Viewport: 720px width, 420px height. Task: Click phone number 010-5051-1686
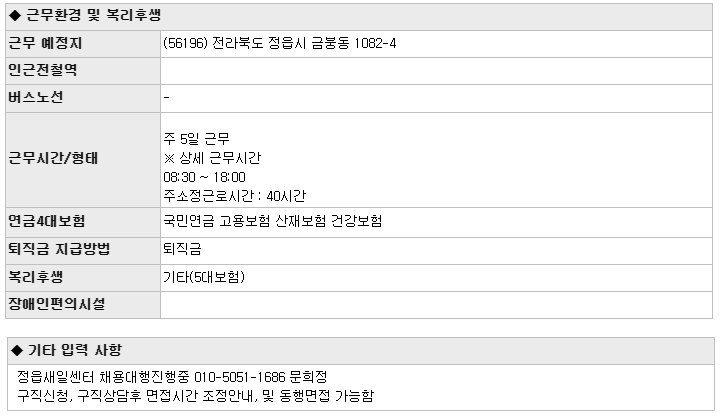pos(240,377)
